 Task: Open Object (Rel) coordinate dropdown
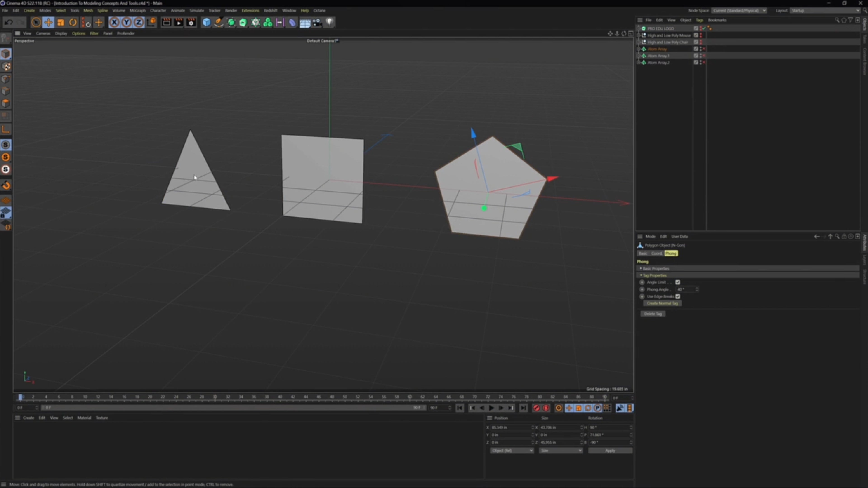(x=512, y=451)
